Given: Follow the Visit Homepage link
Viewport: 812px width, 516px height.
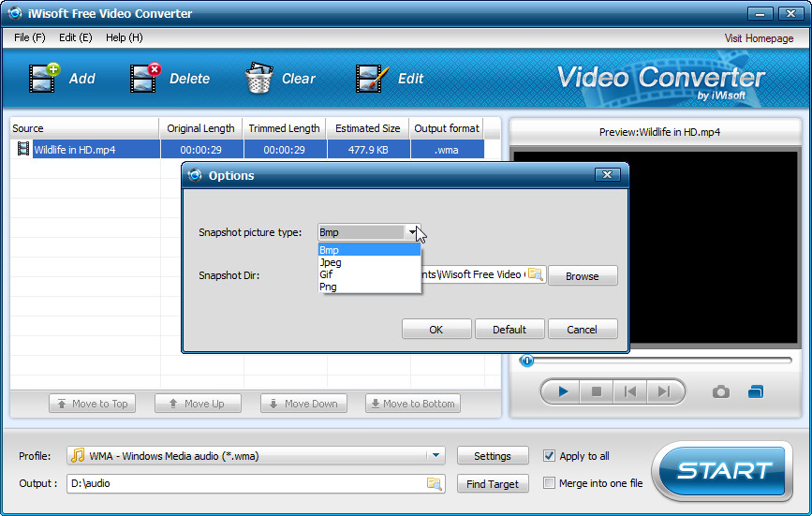Looking at the screenshot, I should pyautogui.click(x=759, y=38).
